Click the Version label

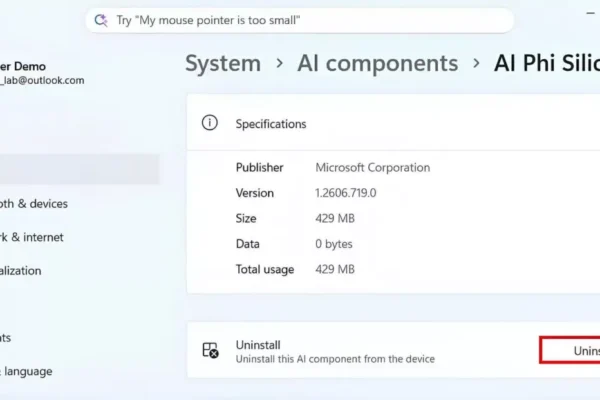click(x=255, y=193)
